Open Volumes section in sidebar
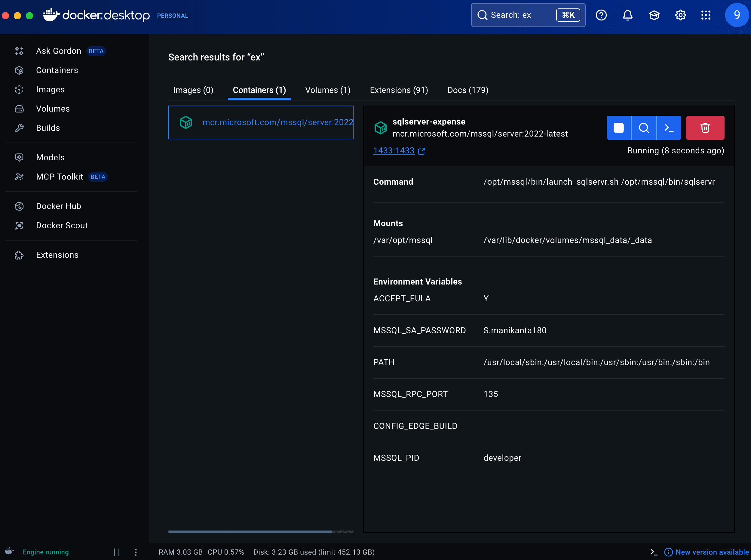The image size is (751, 560). click(x=71, y=109)
